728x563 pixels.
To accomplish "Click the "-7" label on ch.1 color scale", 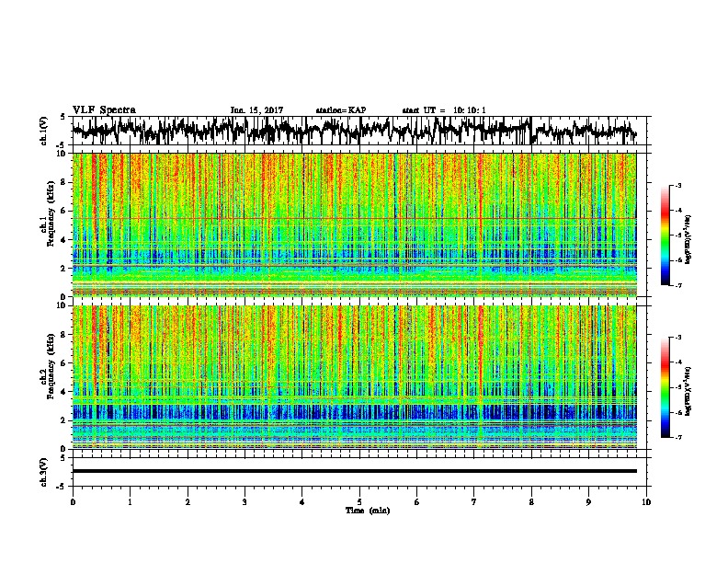I will tap(678, 285).
